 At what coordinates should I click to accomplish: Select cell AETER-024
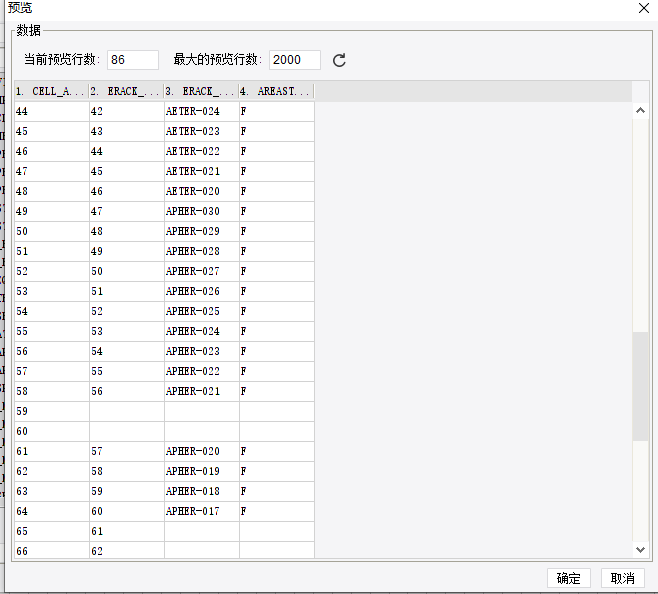[x=201, y=111]
